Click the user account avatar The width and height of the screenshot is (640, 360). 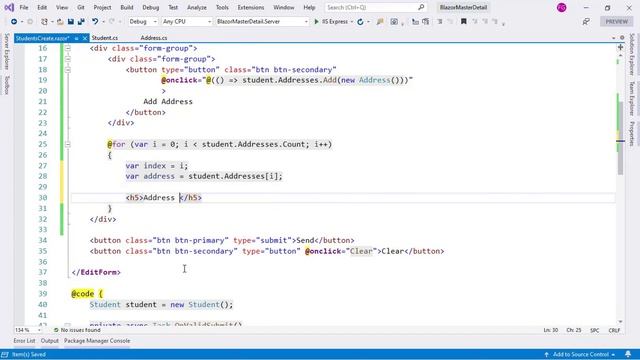(562, 7)
